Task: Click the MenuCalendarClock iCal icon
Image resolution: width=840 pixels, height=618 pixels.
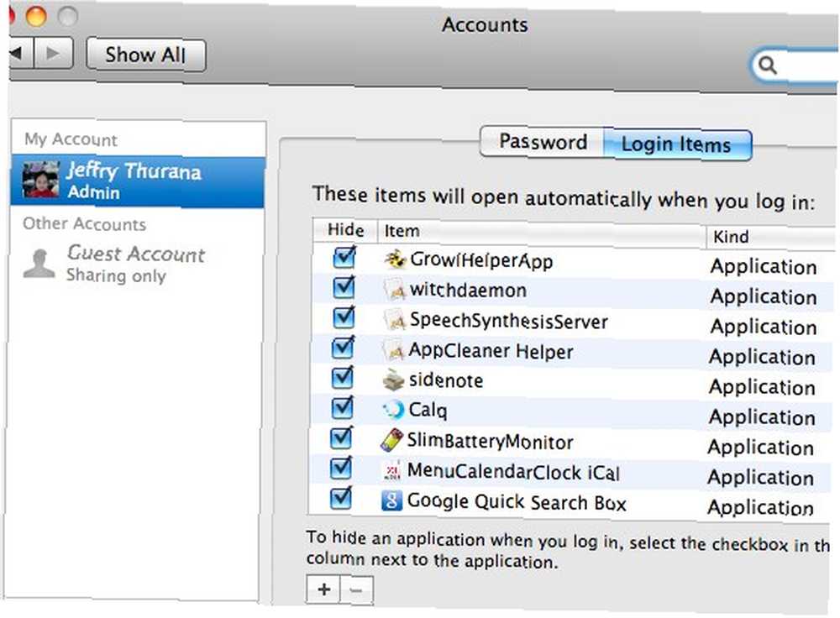Action: [x=391, y=471]
